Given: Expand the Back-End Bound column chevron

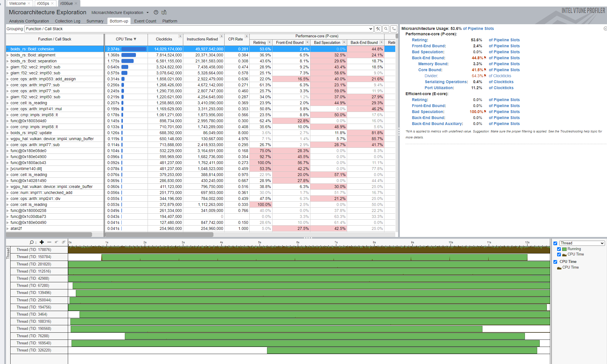Looking at the screenshot, I should [381, 42].
